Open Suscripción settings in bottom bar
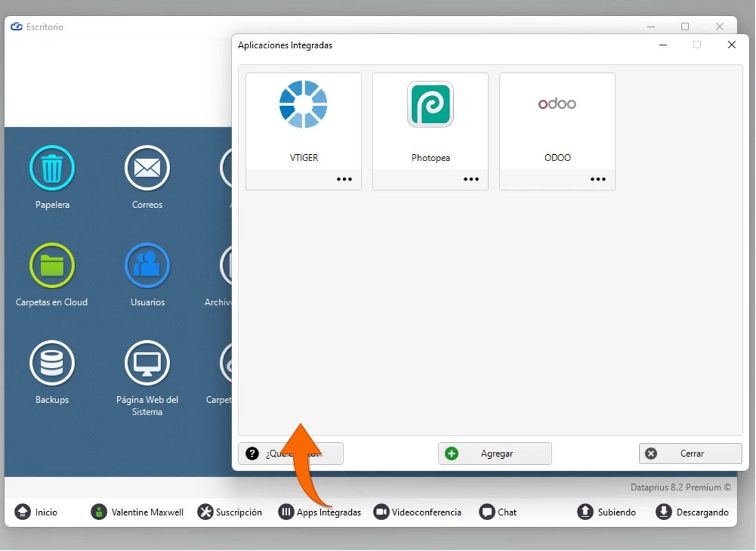 click(x=230, y=512)
